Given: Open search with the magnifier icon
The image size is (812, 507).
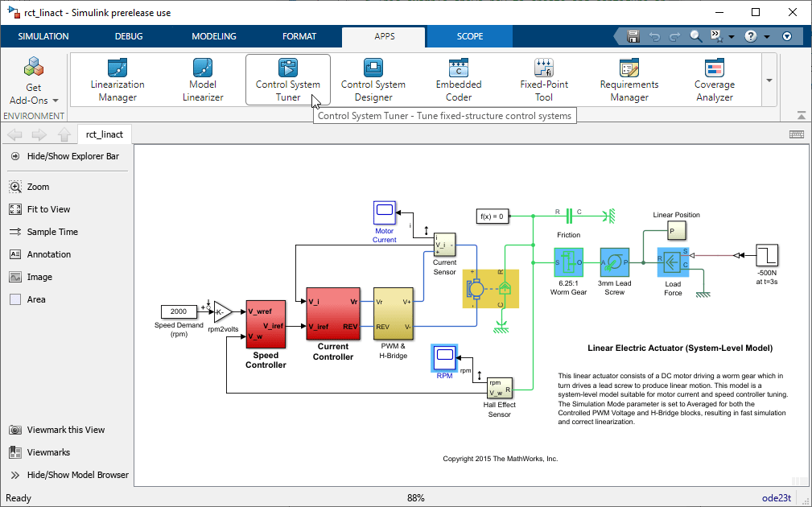Looking at the screenshot, I should tap(696, 36).
